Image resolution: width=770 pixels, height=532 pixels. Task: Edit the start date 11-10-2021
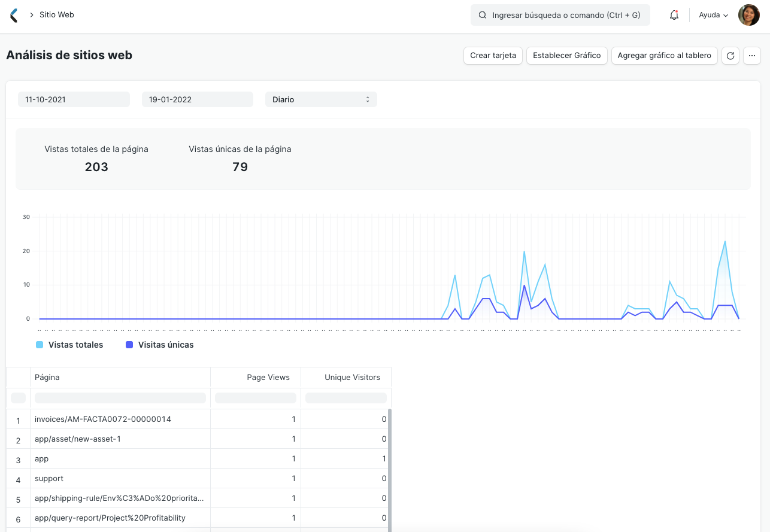[x=74, y=99]
